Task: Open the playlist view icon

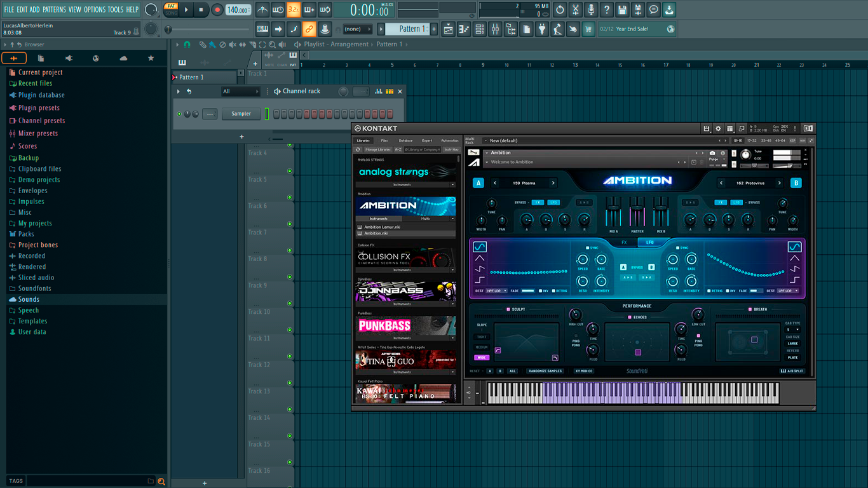Action: (x=448, y=29)
